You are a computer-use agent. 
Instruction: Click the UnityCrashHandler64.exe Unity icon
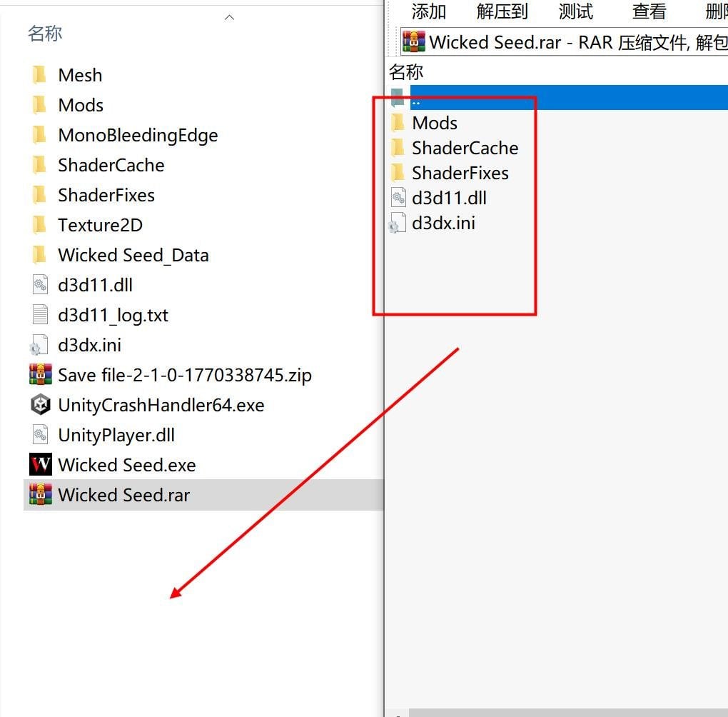[x=41, y=405]
